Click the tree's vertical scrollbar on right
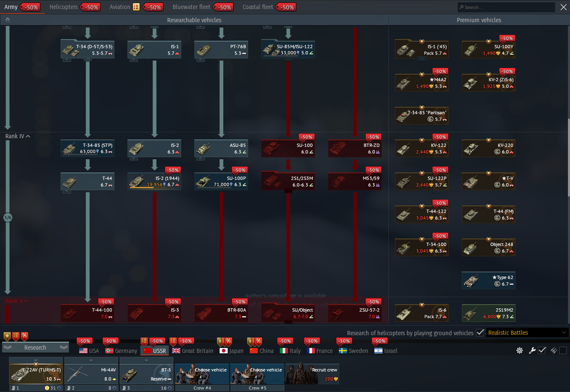Image resolution: width=570 pixels, height=392 pixels. (x=568, y=158)
